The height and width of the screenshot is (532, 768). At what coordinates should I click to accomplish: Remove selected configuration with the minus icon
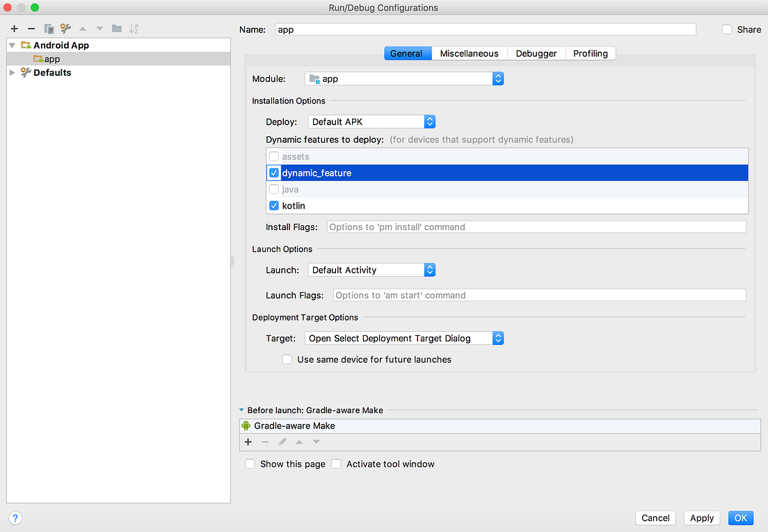31,29
